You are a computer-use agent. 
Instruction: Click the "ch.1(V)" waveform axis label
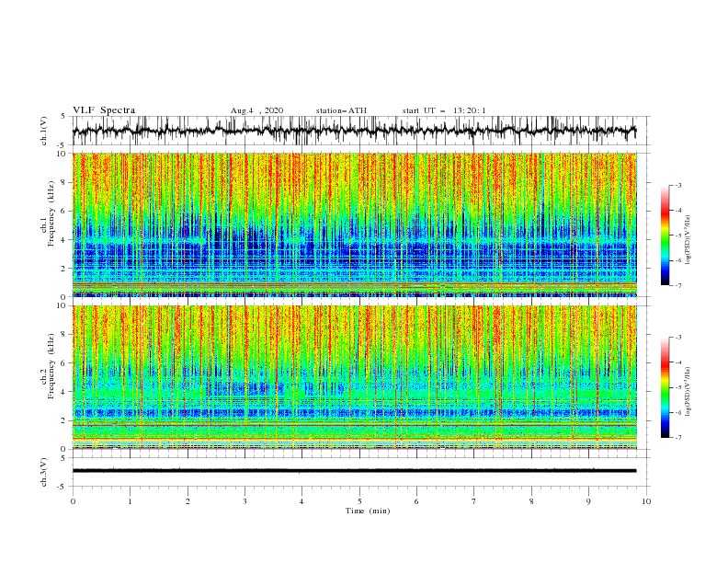[44, 131]
